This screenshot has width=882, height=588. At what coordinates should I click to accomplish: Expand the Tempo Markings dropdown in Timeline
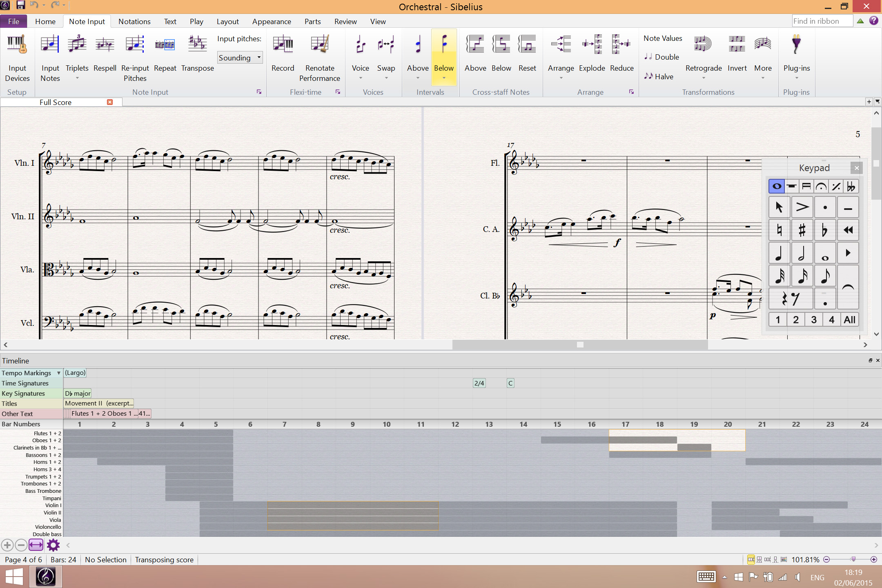58,373
